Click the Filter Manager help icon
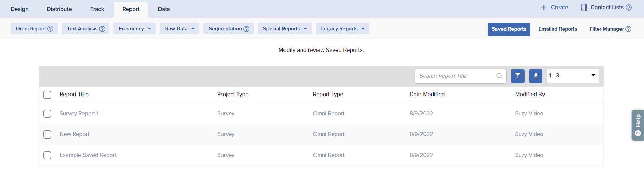 628,29
